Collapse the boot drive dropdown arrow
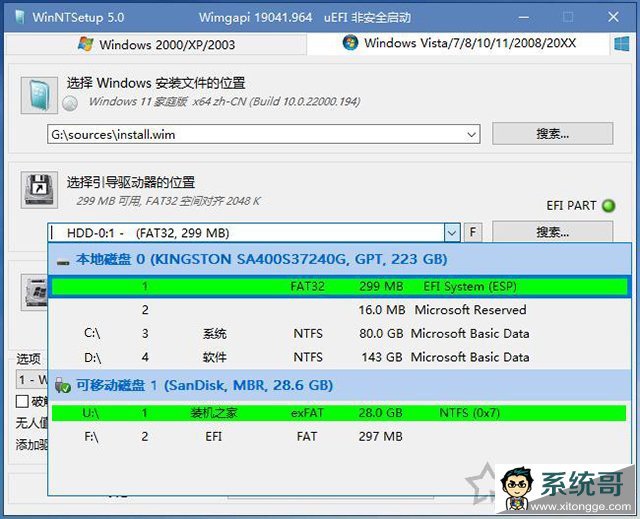This screenshot has width=640, height=519. (x=452, y=233)
